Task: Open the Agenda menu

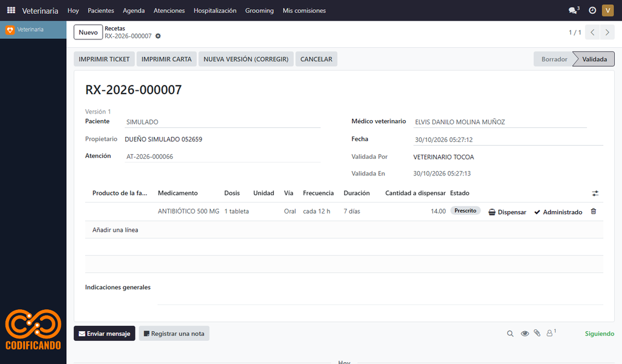Action: pos(134,10)
